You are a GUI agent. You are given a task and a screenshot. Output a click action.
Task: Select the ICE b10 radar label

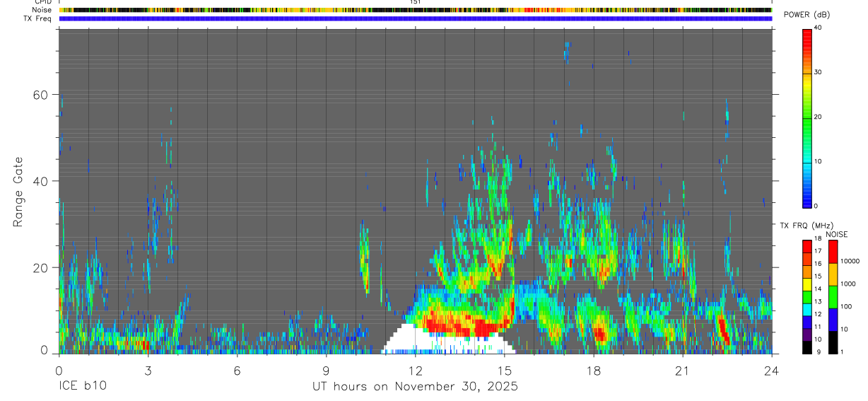(83, 386)
